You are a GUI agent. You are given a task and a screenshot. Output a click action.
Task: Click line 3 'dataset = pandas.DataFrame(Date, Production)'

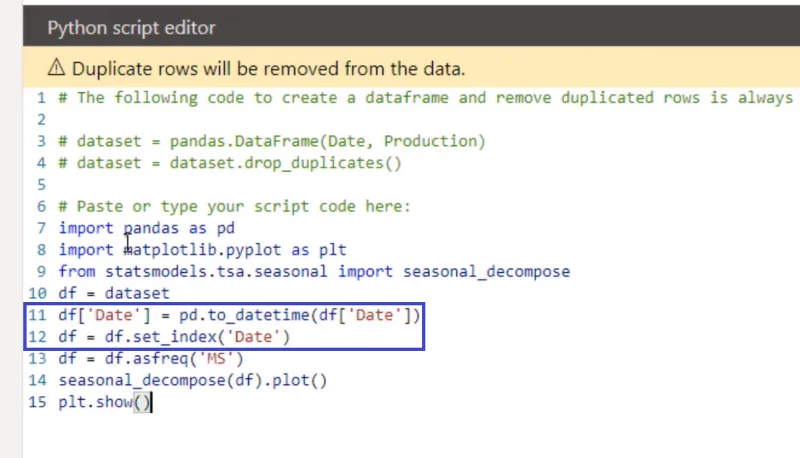pyautogui.click(x=272, y=141)
